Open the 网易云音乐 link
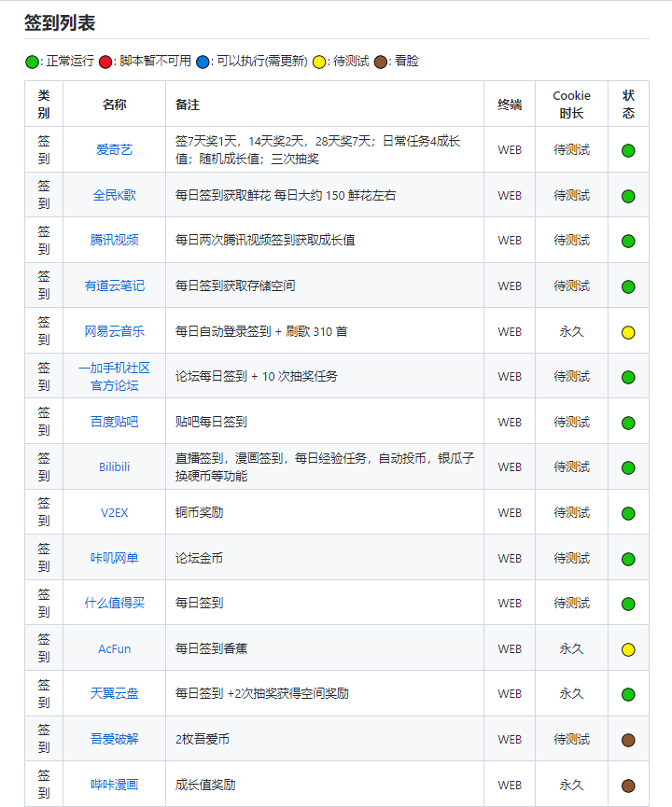This screenshot has width=672, height=807. [x=114, y=331]
